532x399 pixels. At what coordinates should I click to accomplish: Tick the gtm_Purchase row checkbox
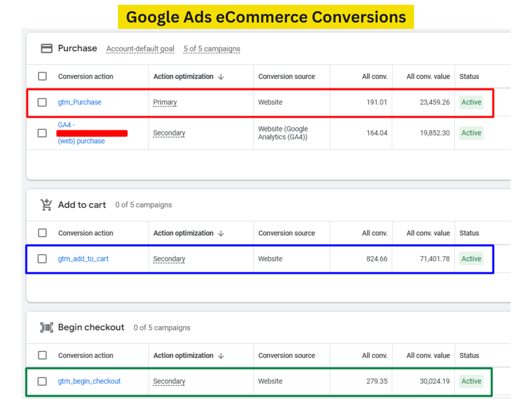tap(42, 102)
